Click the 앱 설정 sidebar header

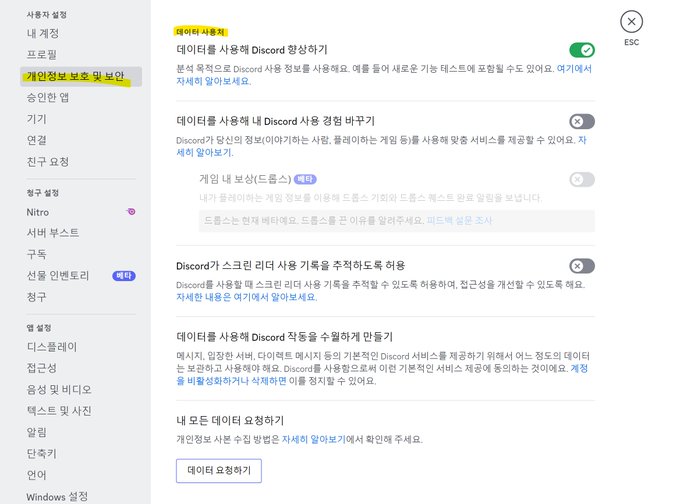coord(39,328)
